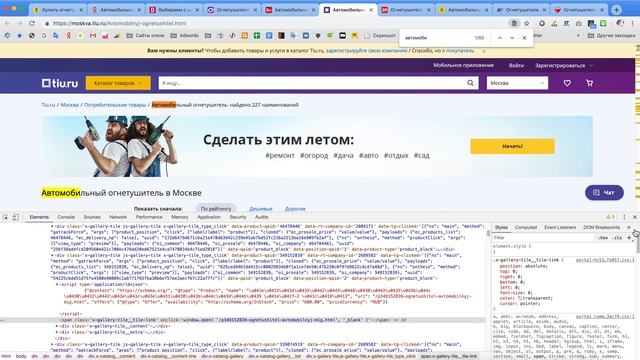Screen dimensions: 640x360
Task: Click the "Tiu.ru" breadcrumb
Action: coord(48,105)
